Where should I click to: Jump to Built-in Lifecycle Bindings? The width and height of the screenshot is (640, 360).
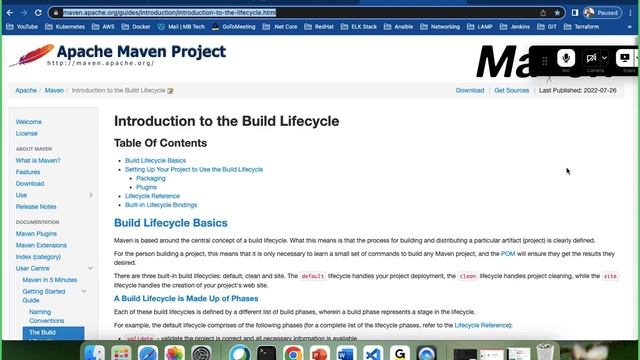[x=161, y=205]
